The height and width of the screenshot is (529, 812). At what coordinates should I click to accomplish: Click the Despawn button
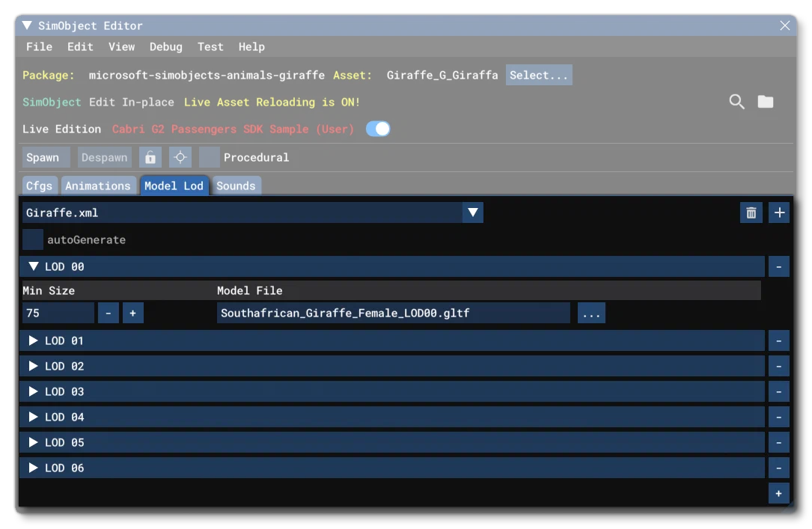click(x=104, y=157)
